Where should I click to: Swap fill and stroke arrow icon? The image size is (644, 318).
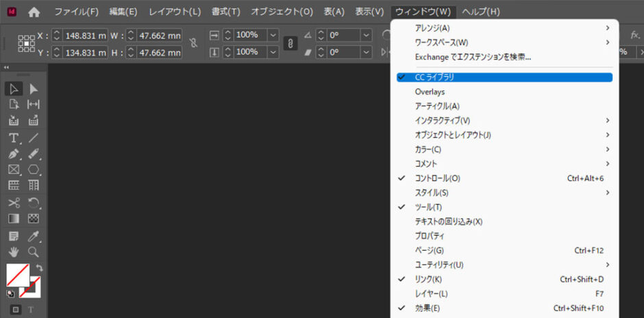[39, 267]
